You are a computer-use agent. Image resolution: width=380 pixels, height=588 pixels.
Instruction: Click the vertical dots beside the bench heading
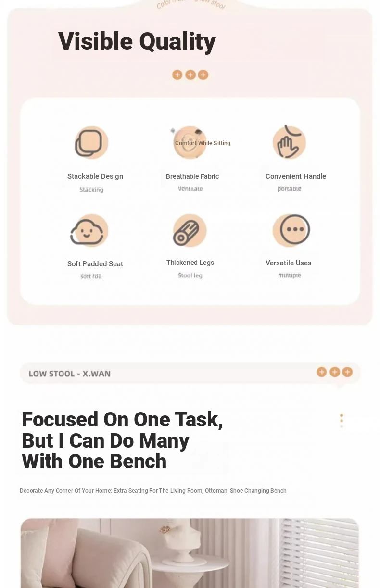click(x=342, y=421)
